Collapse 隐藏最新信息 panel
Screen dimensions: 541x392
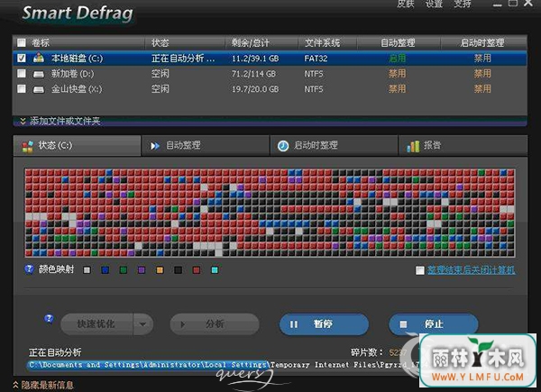pos(43,385)
